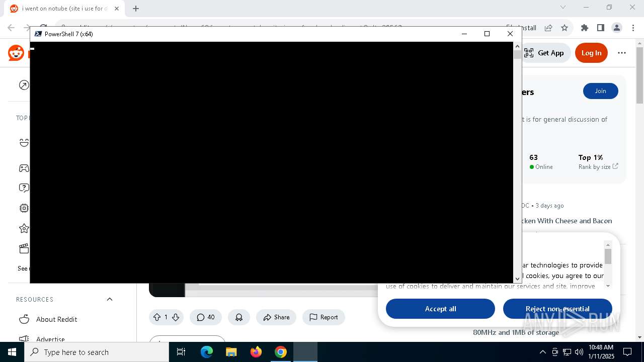Open the Pop Culture star topic icon
This screenshot has width=644, height=362.
tap(24, 228)
